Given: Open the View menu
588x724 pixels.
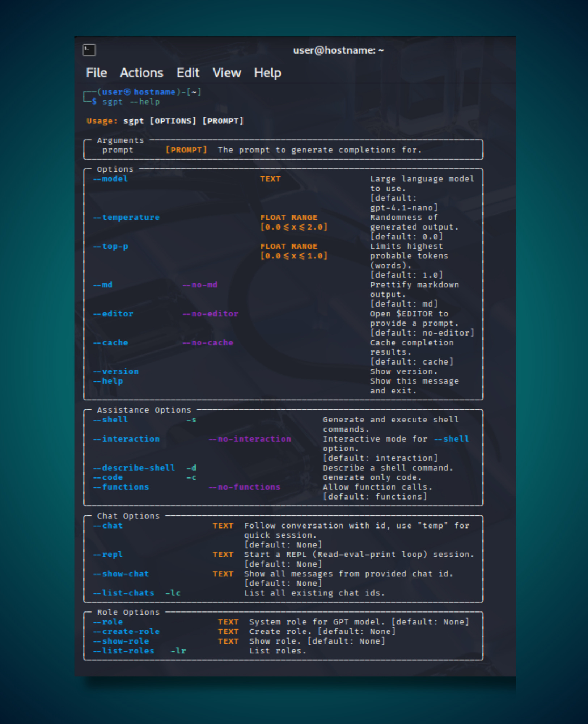Looking at the screenshot, I should pyautogui.click(x=227, y=73).
